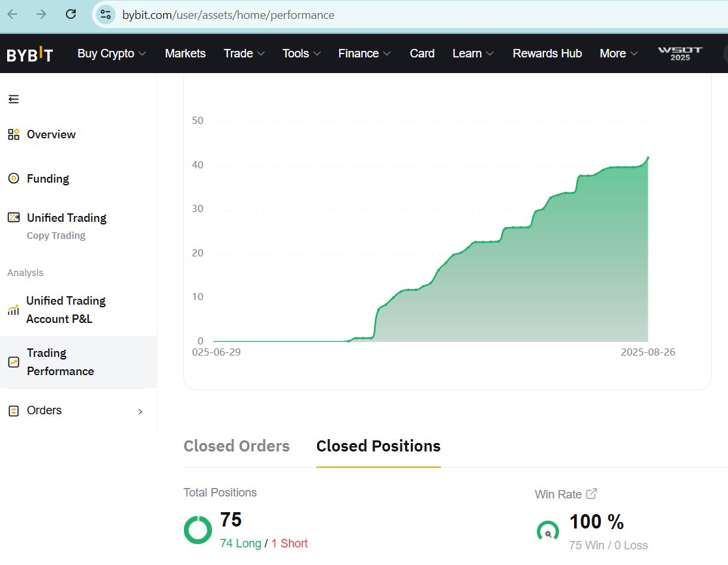Click the Win Rate label
Image resolution: width=728 pixels, height=565 pixels.
click(x=558, y=495)
